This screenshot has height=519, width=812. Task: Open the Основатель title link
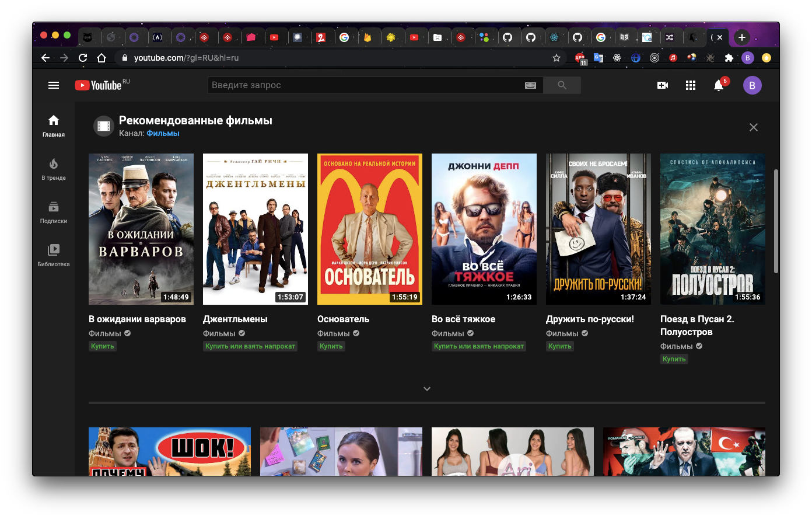tap(343, 319)
